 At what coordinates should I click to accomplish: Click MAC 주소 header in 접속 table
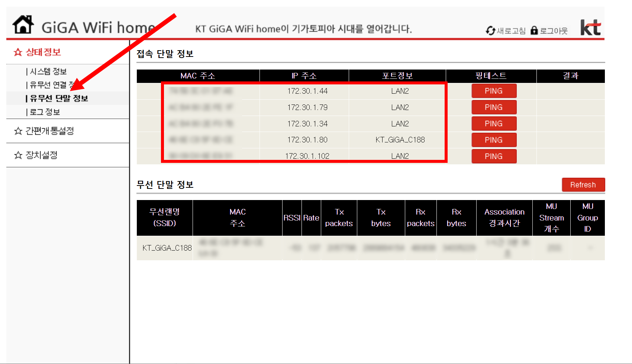(x=198, y=76)
